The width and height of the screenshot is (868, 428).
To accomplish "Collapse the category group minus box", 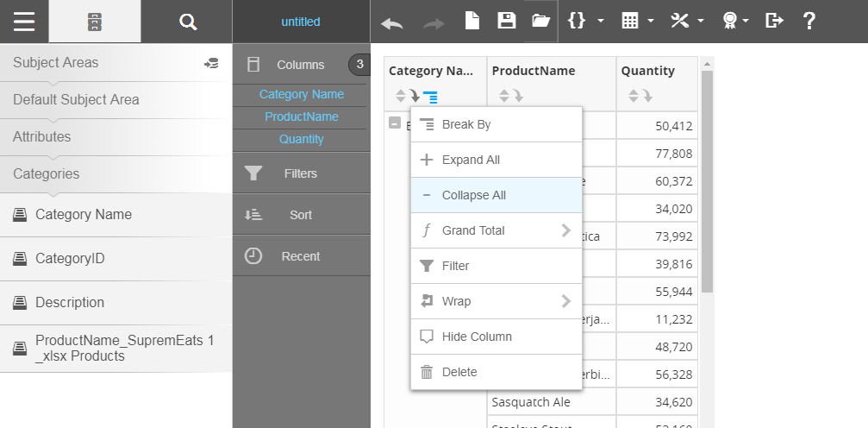I will 395,123.
